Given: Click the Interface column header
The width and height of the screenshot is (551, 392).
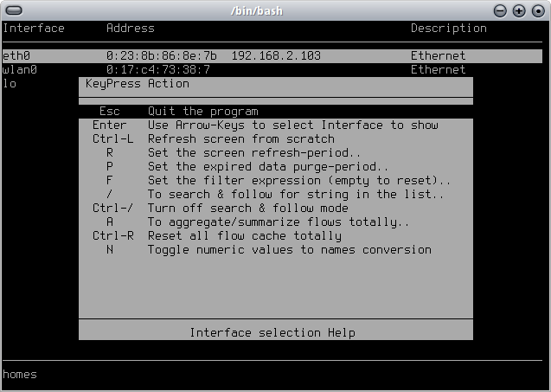Looking at the screenshot, I should tap(34, 29).
